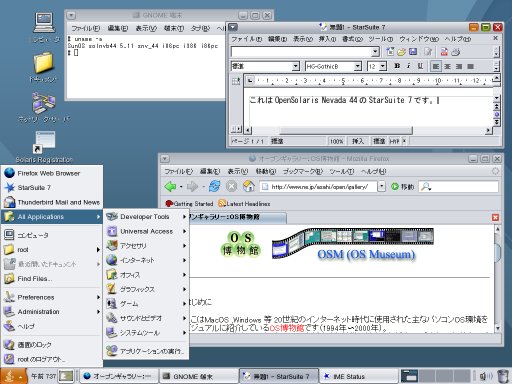Open StarSuite ウィンドウ menu
Viewport: 512px width, 384px height.
[x=419, y=39]
